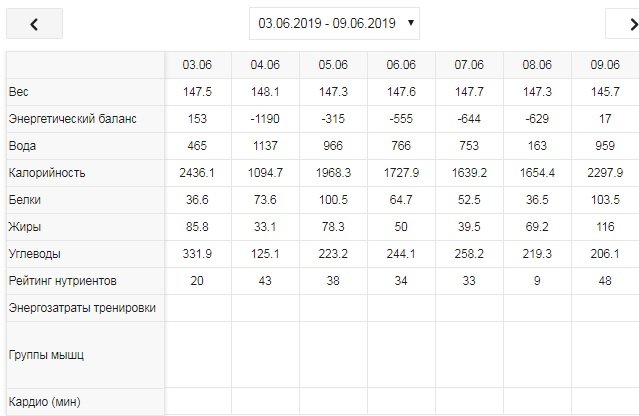Click weight value 147.5 for 03.06

[197, 92]
